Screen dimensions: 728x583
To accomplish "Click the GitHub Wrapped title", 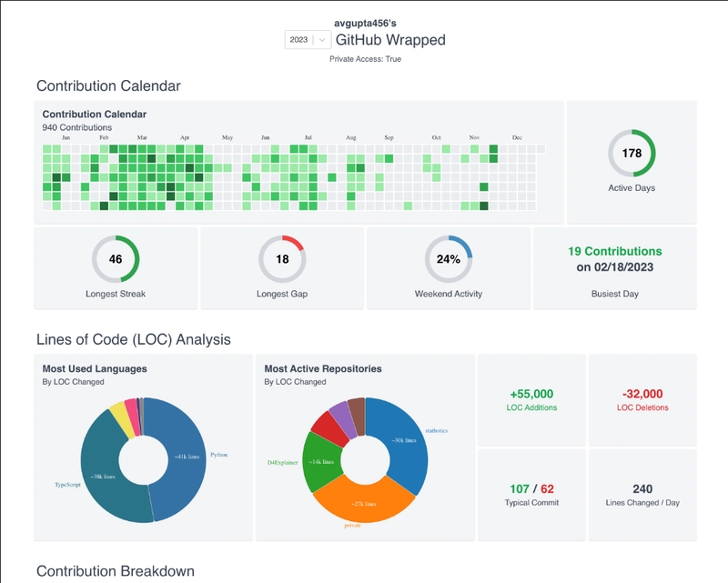I will (390, 40).
